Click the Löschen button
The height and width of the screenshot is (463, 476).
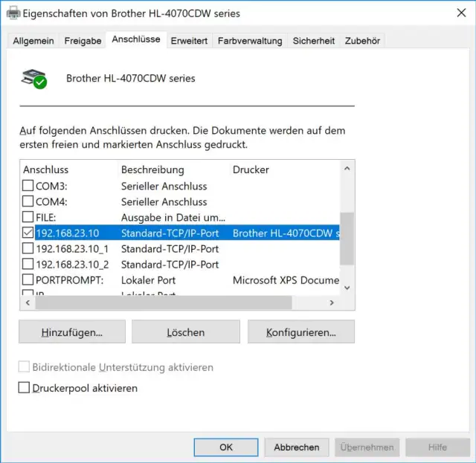186,332
